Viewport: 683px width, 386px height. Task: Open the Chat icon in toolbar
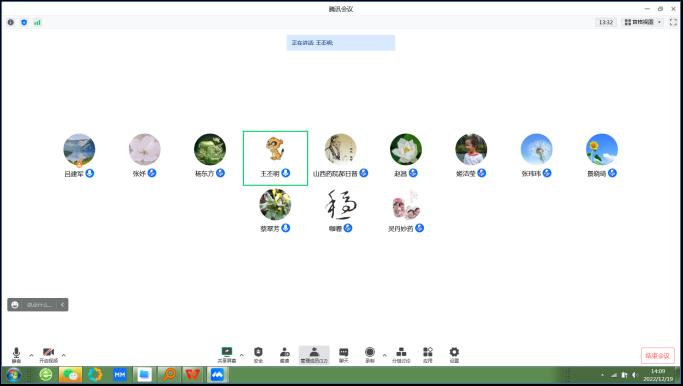click(344, 355)
